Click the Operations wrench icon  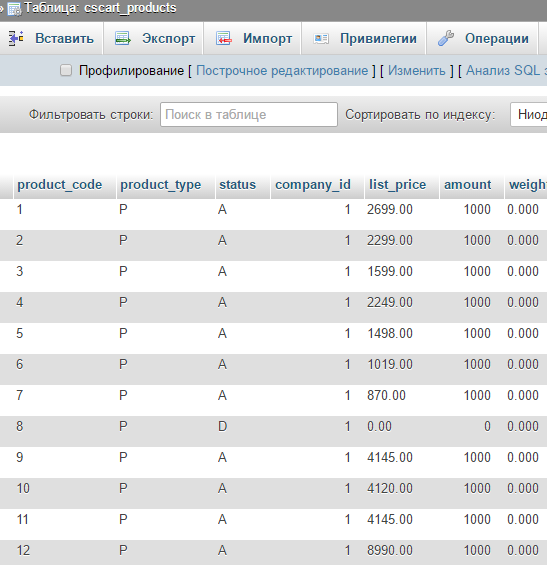(446, 38)
